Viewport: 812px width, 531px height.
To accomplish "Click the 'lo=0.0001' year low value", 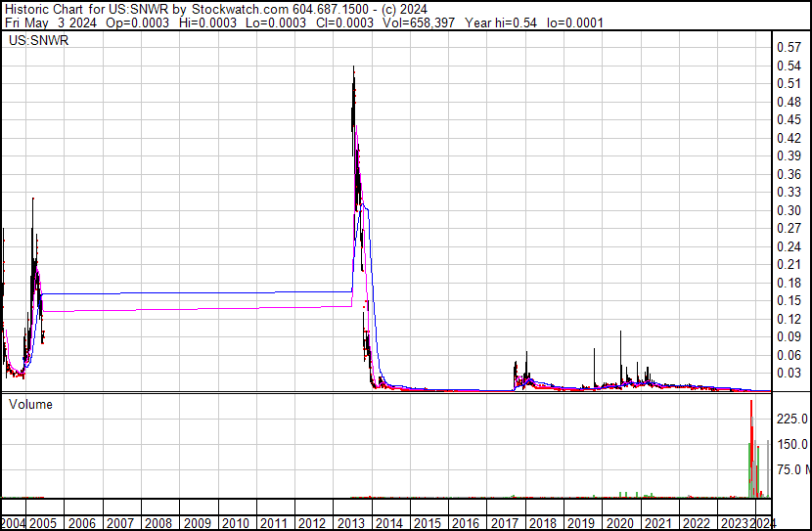I will click(575, 22).
